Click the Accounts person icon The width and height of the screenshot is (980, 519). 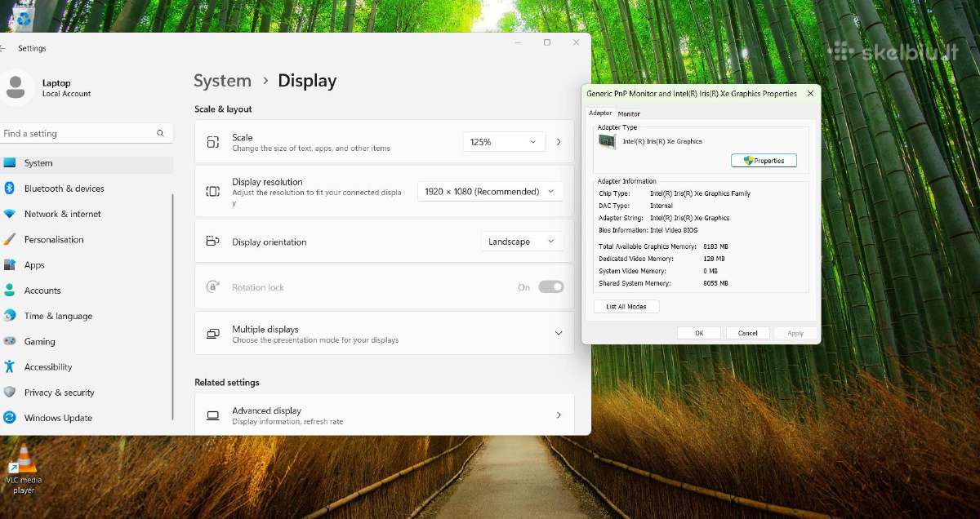[10, 291]
